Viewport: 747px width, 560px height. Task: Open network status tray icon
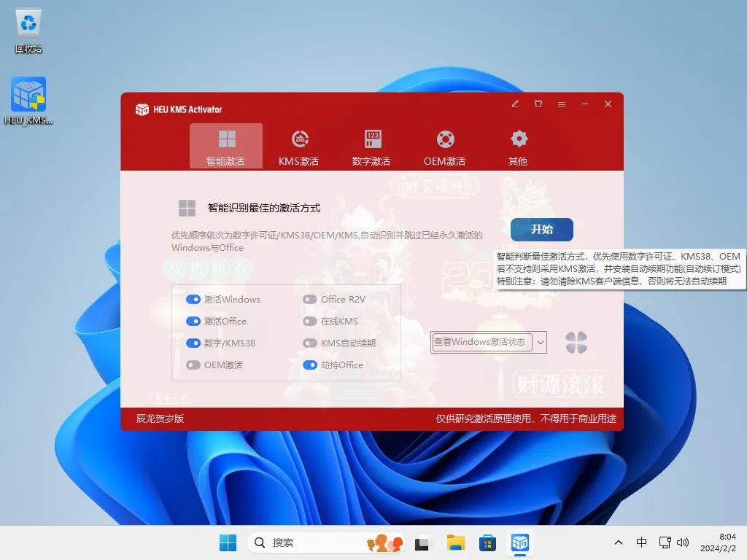665,542
